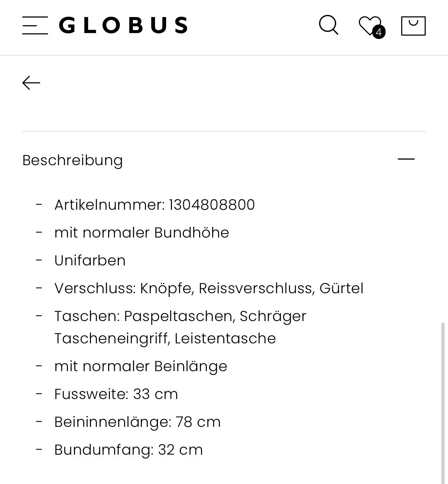This screenshot has height=484, width=448.
Task: Open the hamburger navigation menu
Action: coord(35,26)
